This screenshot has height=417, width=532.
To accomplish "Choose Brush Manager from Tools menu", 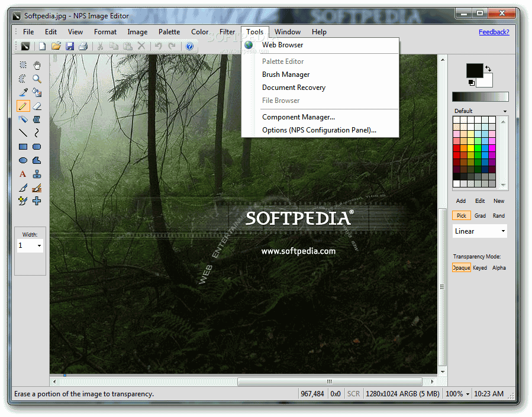I will point(320,75).
